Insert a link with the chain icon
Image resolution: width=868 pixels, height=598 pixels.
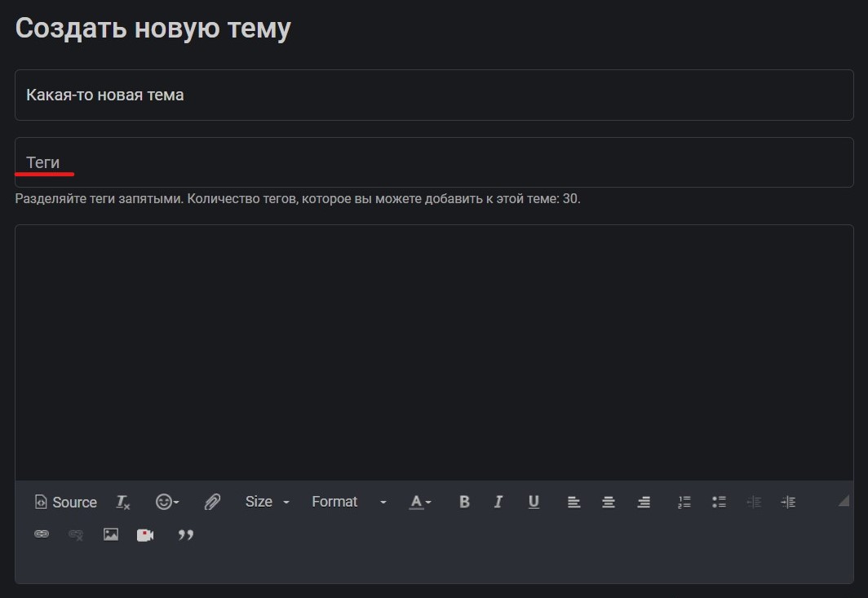pos(42,535)
